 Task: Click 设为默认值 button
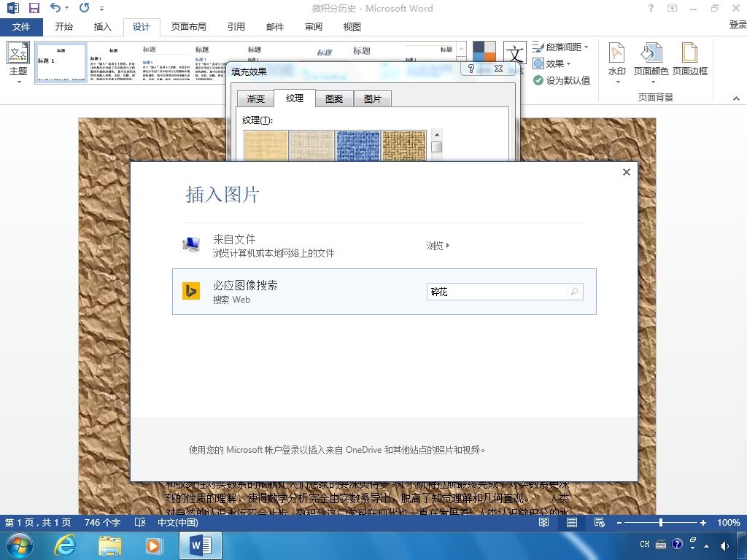tap(562, 80)
